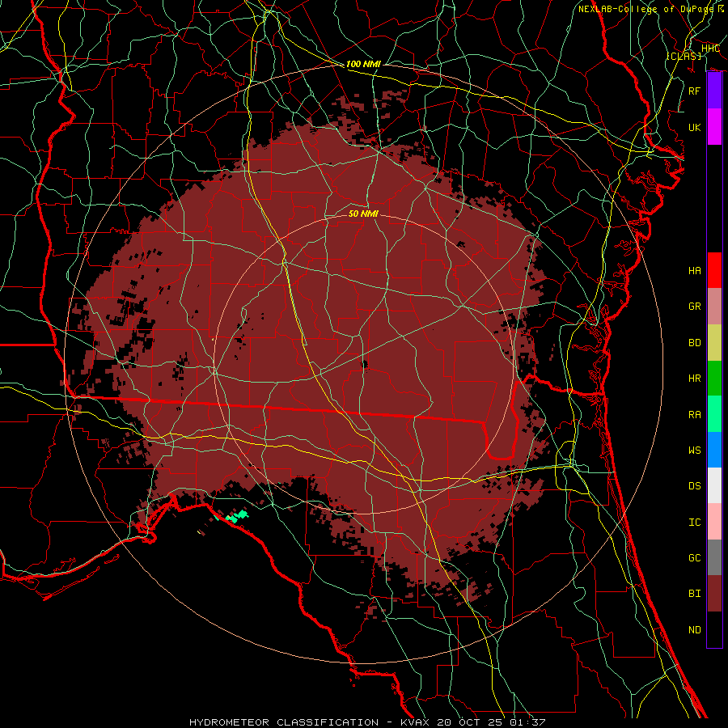Click the UK legend label

tap(695, 127)
